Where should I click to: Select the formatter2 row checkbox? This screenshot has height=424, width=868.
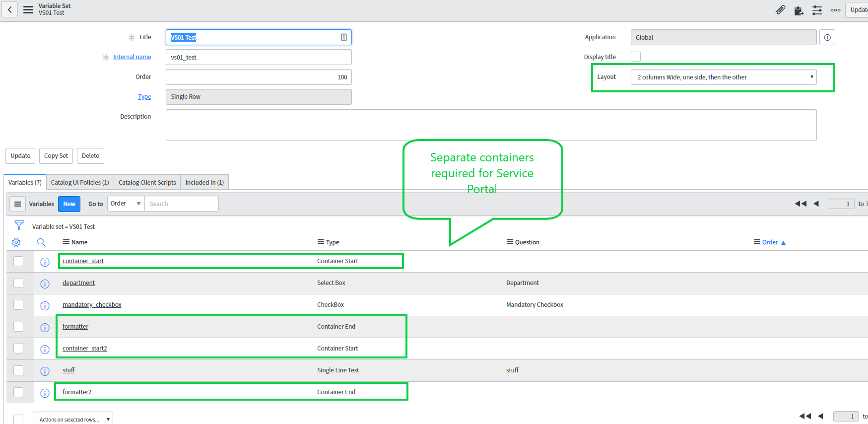tap(18, 392)
